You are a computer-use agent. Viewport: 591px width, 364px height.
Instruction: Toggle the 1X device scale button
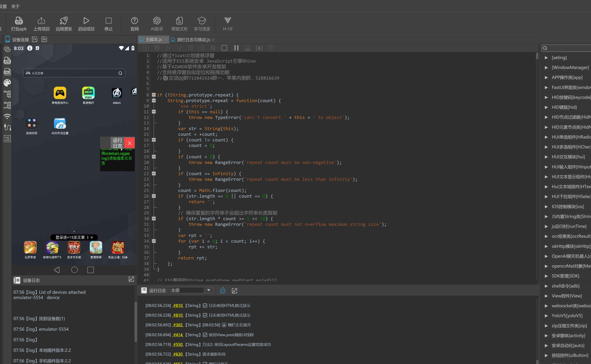(x=35, y=39)
